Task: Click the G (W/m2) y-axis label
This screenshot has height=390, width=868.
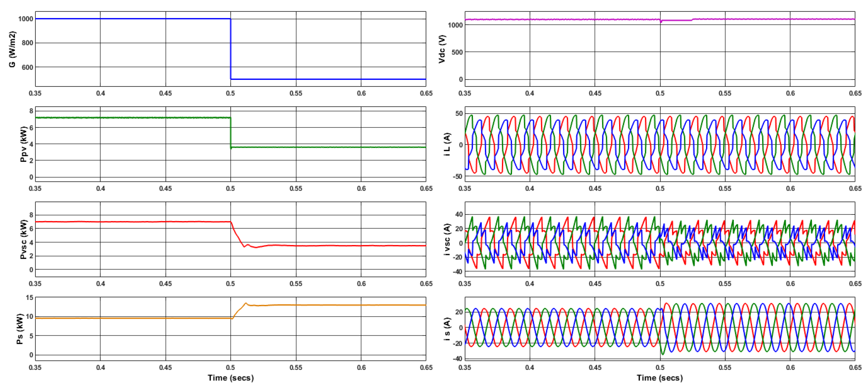Action: 12,49
